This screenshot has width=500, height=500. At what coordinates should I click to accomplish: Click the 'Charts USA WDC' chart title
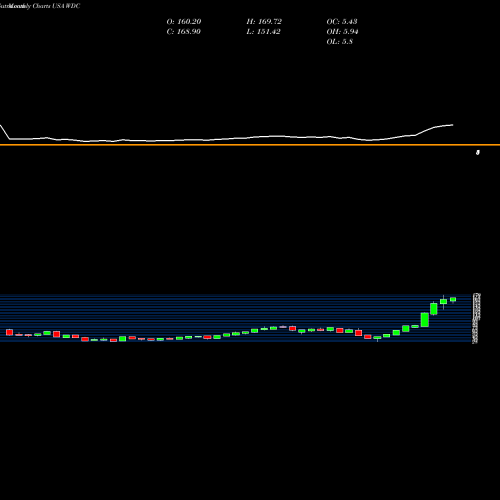[x=56, y=6]
